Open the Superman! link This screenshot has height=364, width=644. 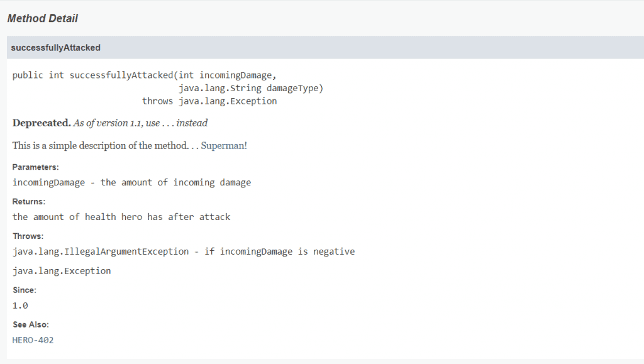(x=224, y=146)
